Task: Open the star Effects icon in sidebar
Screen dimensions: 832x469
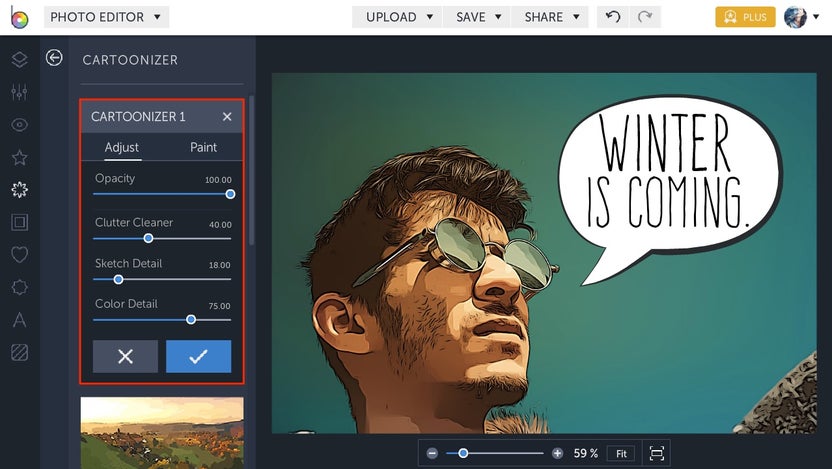Action: coord(20,158)
